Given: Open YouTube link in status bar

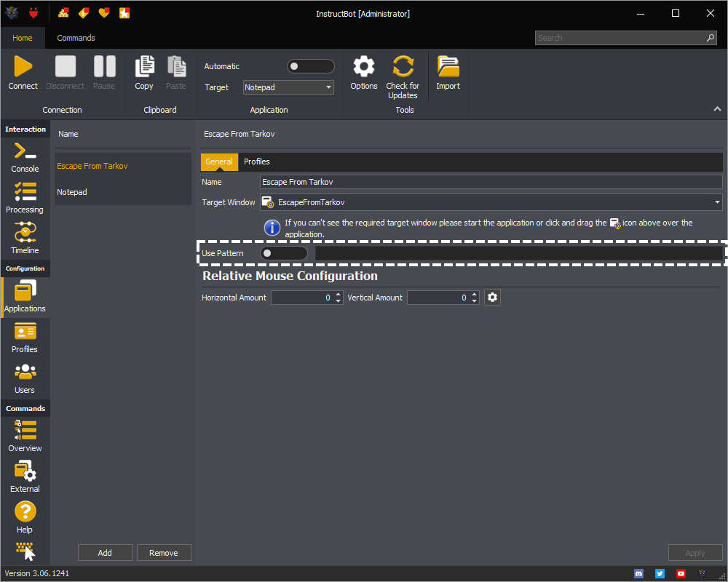Looking at the screenshot, I should point(681,574).
